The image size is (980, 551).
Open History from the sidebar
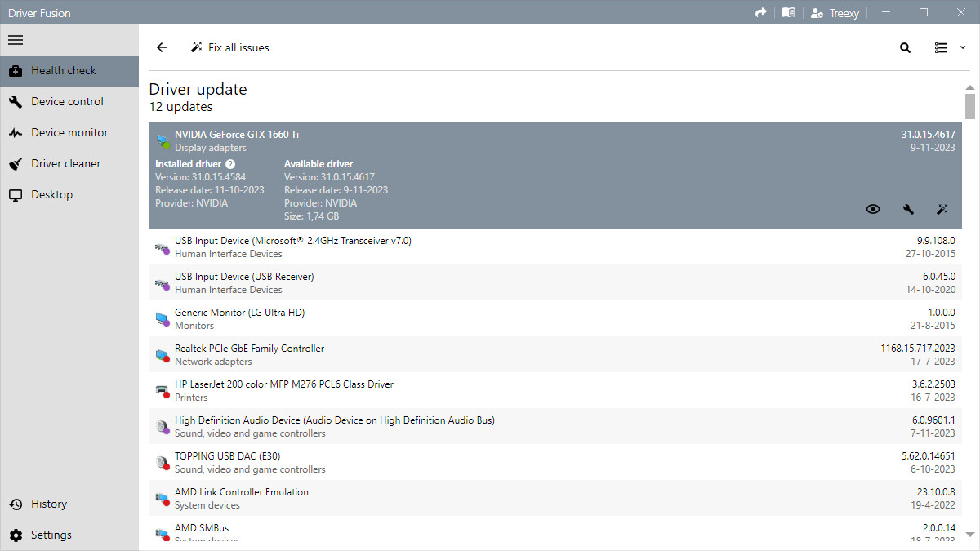pos(48,504)
